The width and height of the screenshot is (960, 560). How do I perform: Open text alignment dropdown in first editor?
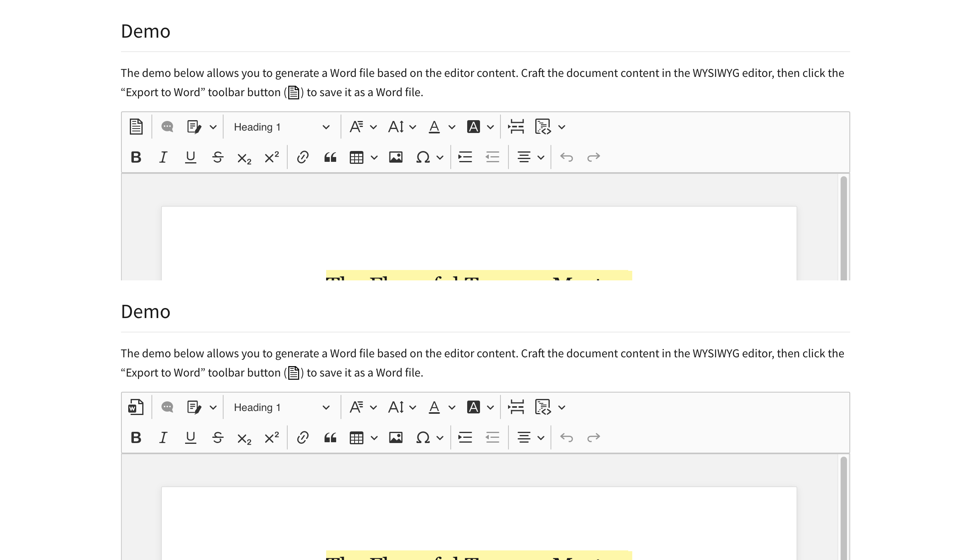click(x=530, y=157)
